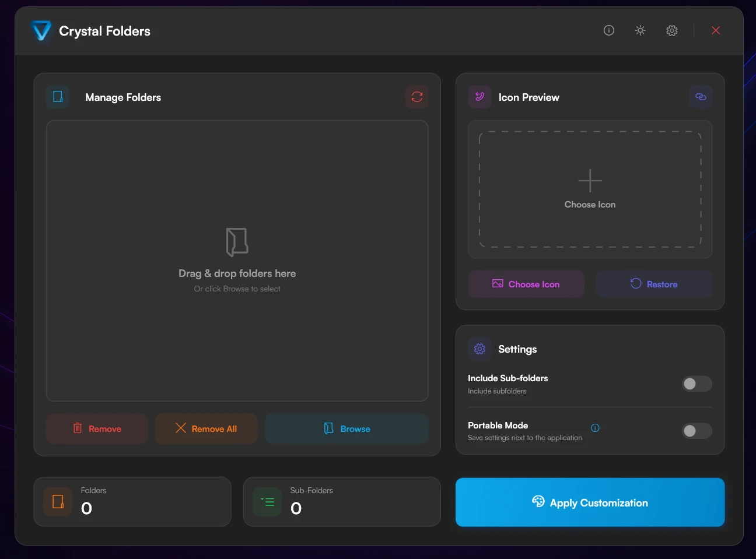The width and height of the screenshot is (756, 559).
Task: Click 'Save settings next to the application' text
Action: 525,438
